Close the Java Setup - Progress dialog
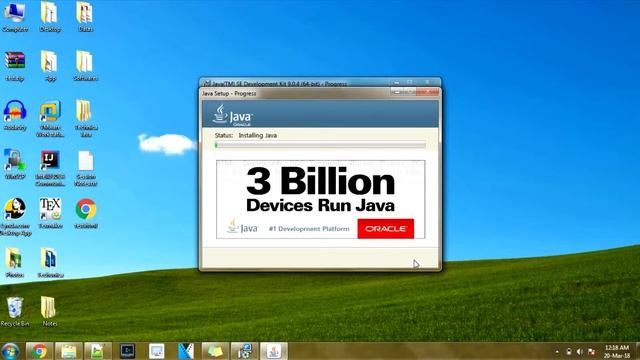640x360 pixels. (x=427, y=93)
